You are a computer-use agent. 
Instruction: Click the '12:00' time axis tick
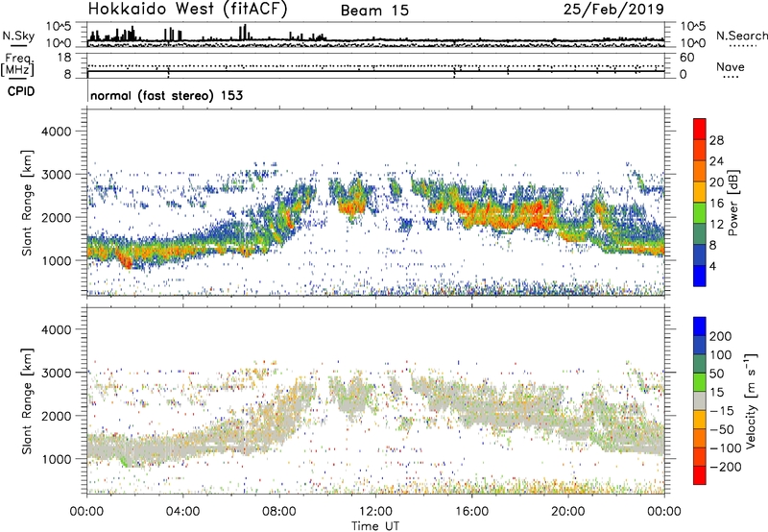point(375,512)
